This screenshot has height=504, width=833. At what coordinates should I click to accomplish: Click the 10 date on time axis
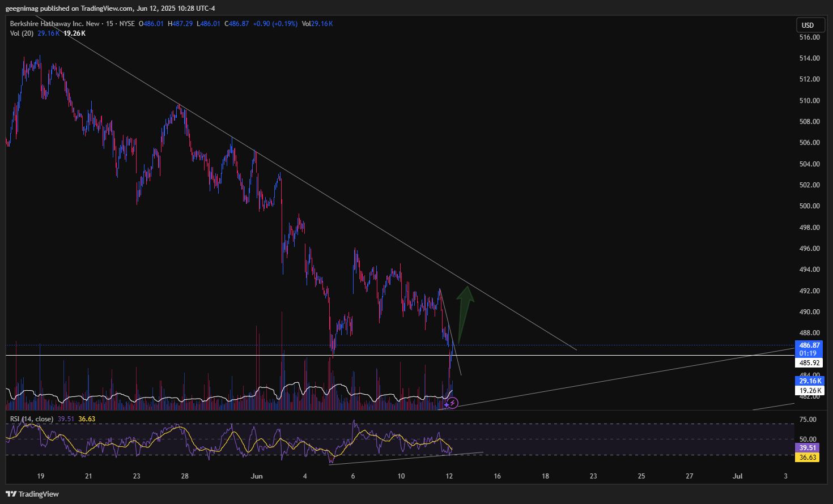click(x=401, y=476)
